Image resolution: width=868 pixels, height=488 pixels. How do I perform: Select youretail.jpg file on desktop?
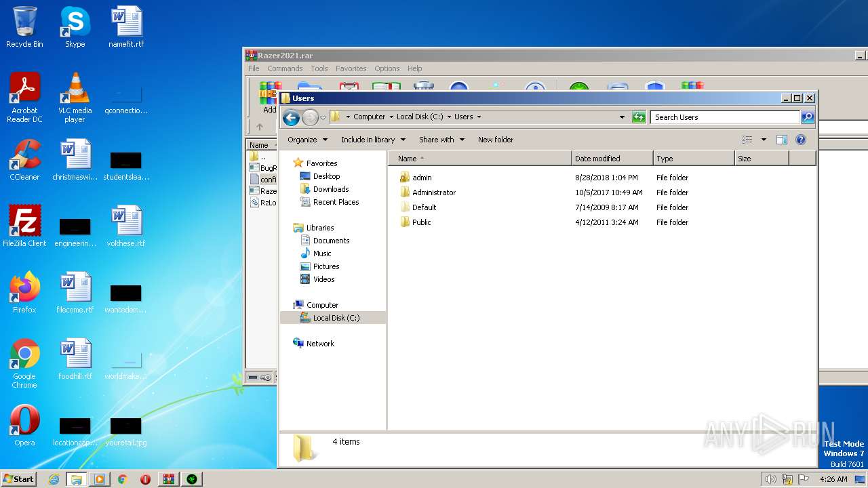pyautogui.click(x=126, y=432)
